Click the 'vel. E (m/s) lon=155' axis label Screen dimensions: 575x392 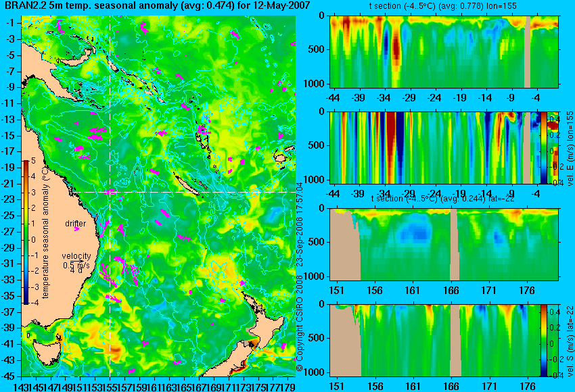coord(570,149)
